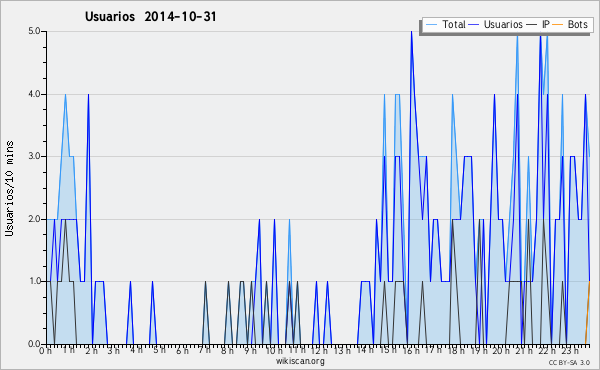The width and height of the screenshot is (600, 370).
Task: Click the '1 h' x-axis label
Action: (x=69, y=350)
